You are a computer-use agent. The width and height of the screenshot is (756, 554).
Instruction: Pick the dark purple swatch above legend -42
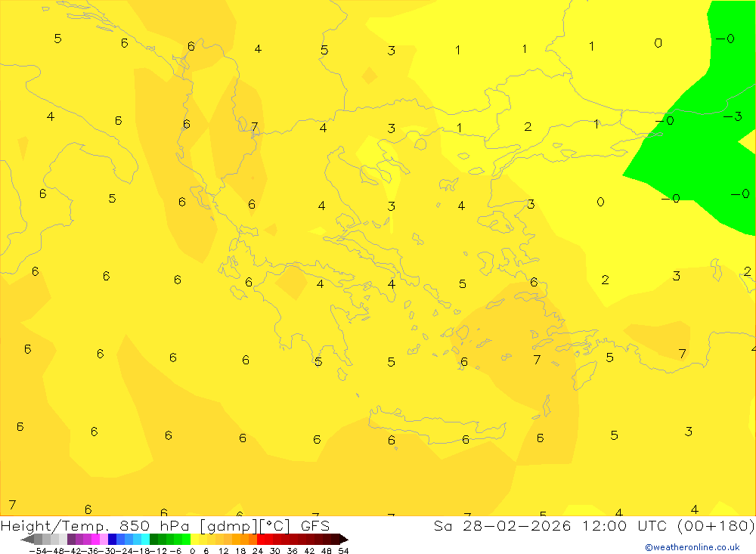71,539
